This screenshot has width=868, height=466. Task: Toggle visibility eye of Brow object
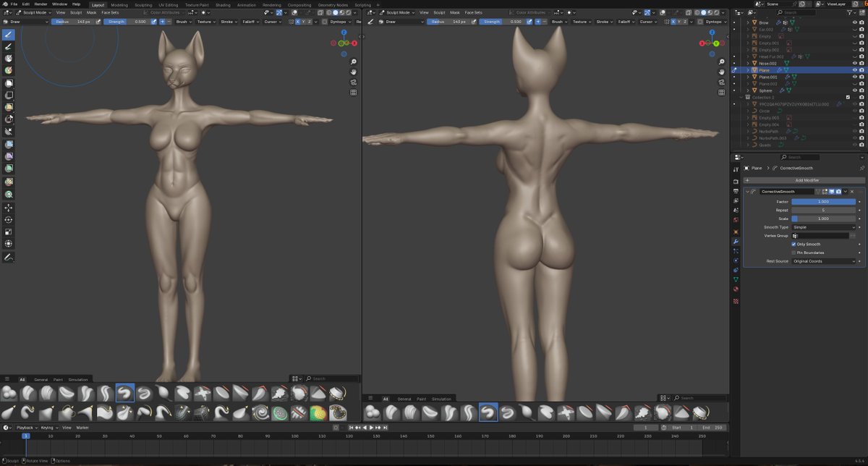(x=854, y=22)
